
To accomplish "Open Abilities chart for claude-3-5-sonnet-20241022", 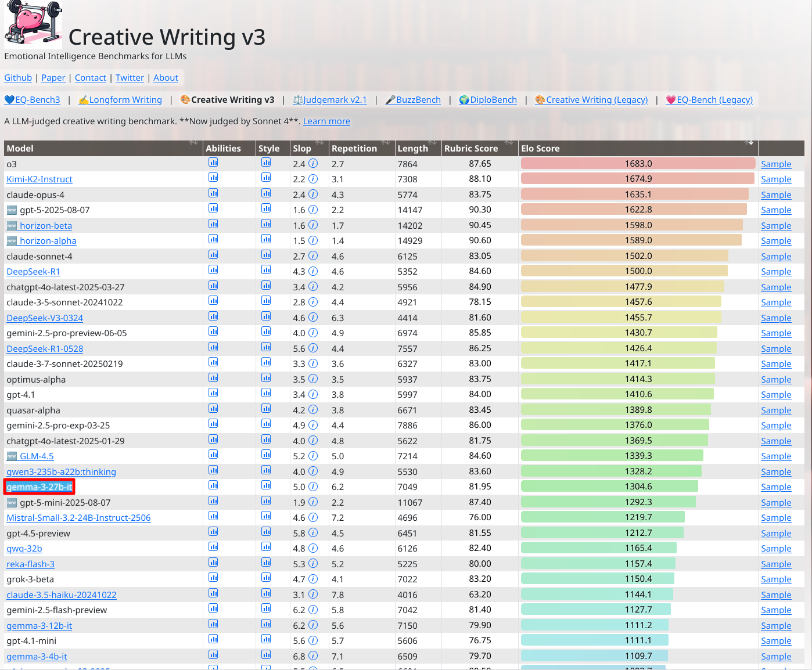I will [213, 301].
